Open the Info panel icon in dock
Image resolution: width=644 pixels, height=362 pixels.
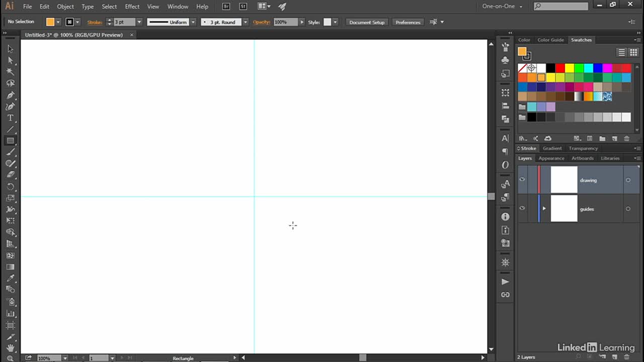click(505, 217)
